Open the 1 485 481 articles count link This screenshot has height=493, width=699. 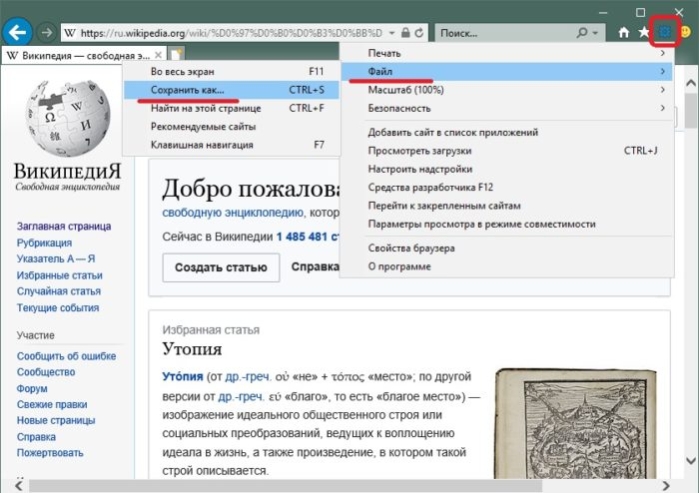(x=307, y=236)
